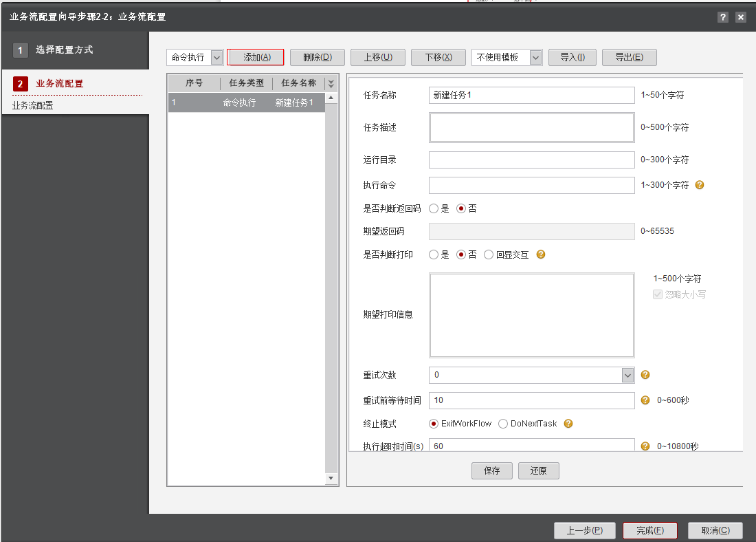Click help icon next to 重试次数 dropdown

click(645, 375)
